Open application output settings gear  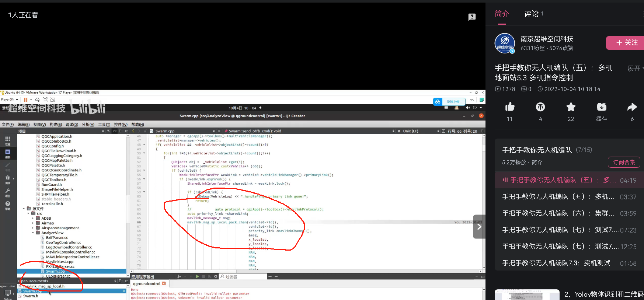click(x=216, y=276)
